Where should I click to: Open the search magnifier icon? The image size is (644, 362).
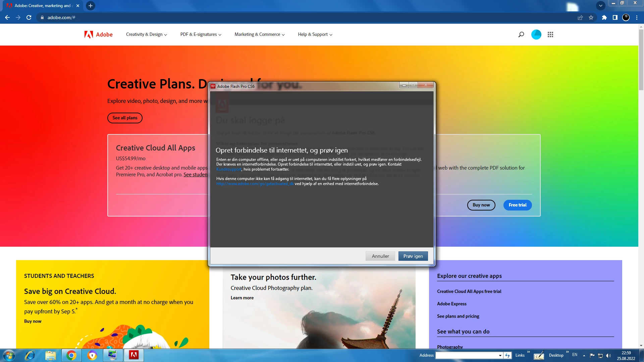tap(521, 35)
